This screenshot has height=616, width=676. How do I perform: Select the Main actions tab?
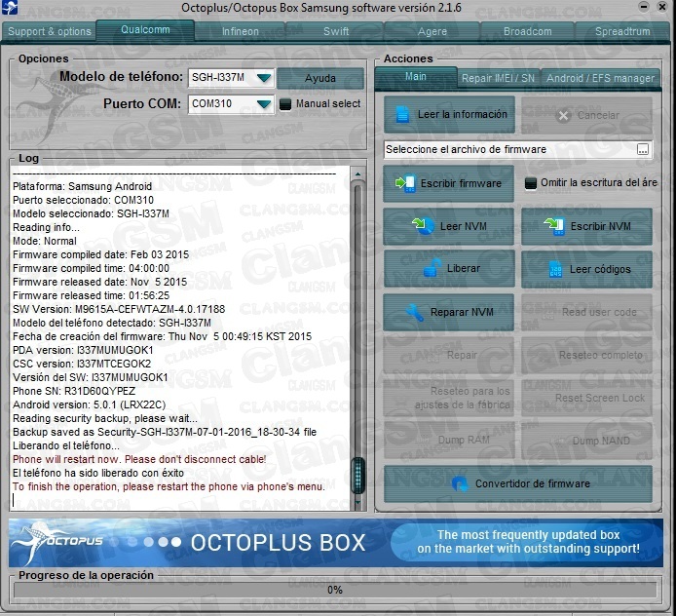[416, 77]
